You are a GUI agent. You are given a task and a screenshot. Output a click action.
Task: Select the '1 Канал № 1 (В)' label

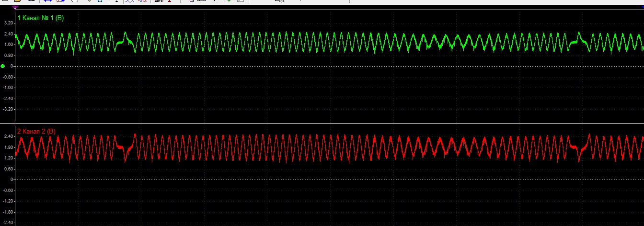click(40, 18)
